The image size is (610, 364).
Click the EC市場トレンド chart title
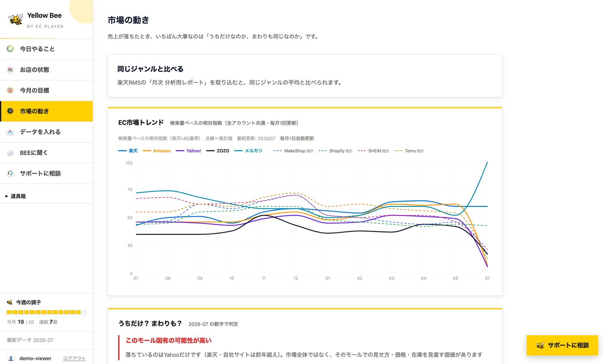tap(141, 122)
